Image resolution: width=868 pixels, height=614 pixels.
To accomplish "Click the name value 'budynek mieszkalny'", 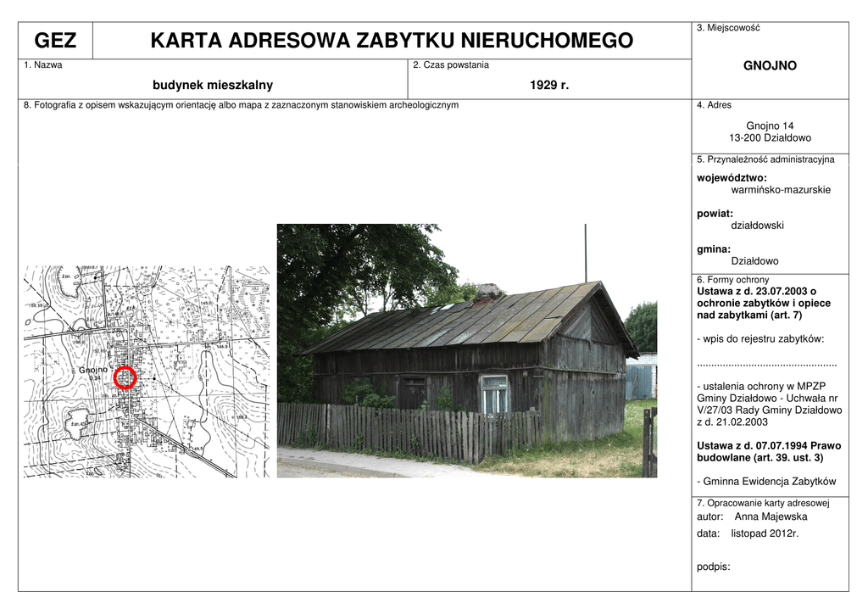I will 213,85.
